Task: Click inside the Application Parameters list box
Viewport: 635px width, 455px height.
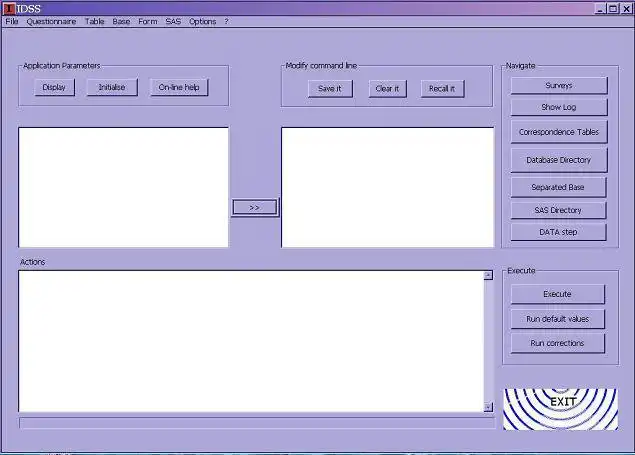Action: 124,187
